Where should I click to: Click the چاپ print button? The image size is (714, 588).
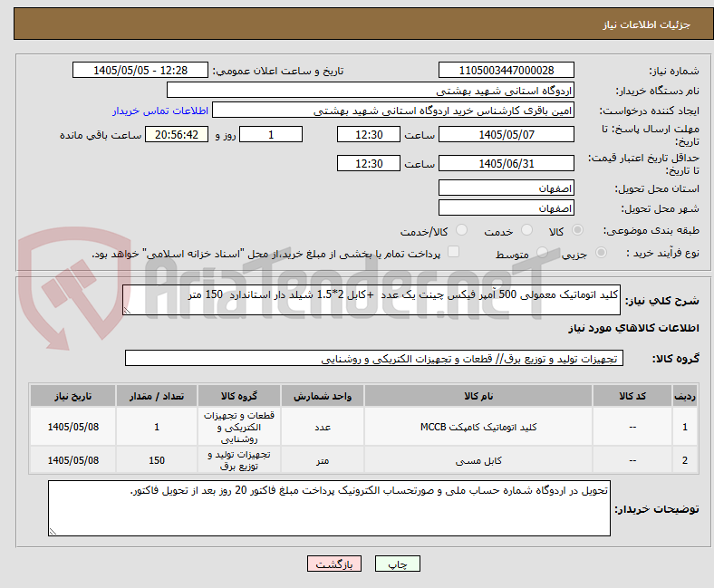[398, 564]
